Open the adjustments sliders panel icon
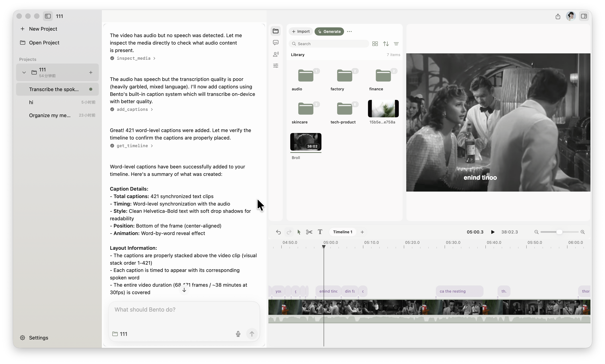This screenshot has height=364, width=605. (x=276, y=66)
